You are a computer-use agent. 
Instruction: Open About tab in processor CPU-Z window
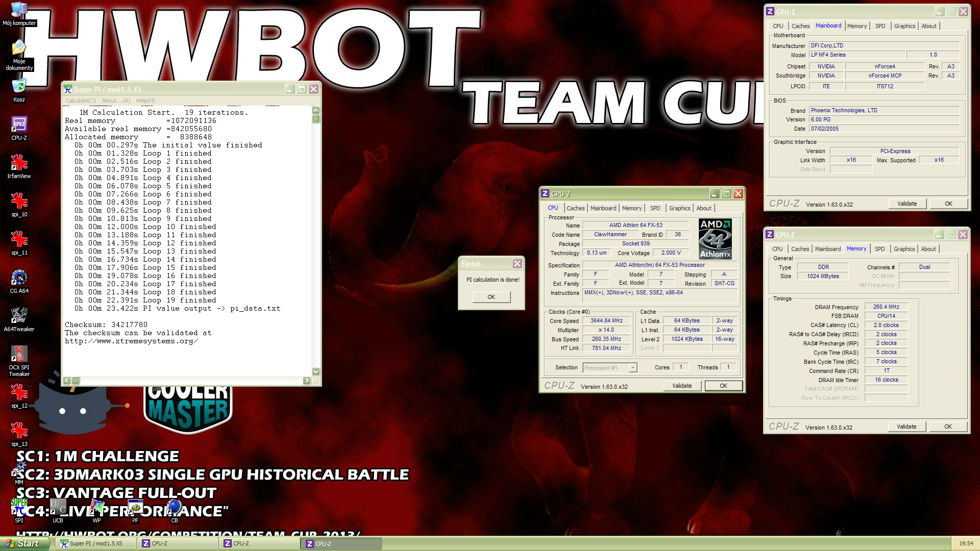(x=704, y=208)
